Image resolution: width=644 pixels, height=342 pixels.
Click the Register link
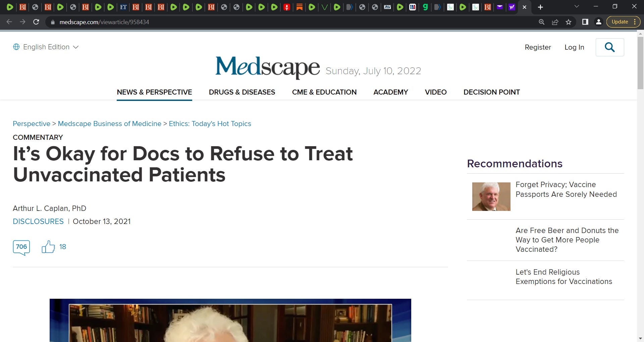pos(538,47)
